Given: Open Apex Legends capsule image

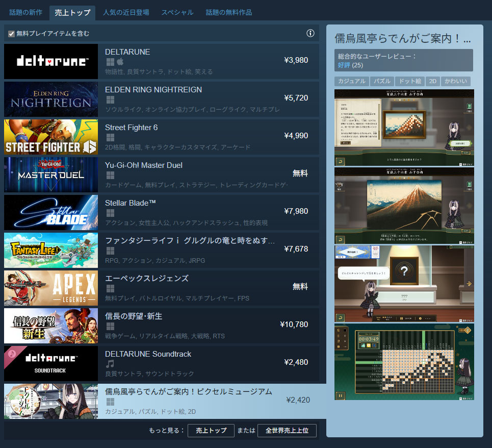Looking at the screenshot, I should click(51, 288).
